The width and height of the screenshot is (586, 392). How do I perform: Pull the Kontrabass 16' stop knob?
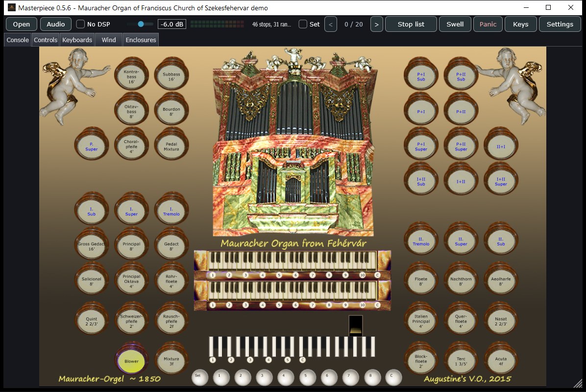pos(131,76)
